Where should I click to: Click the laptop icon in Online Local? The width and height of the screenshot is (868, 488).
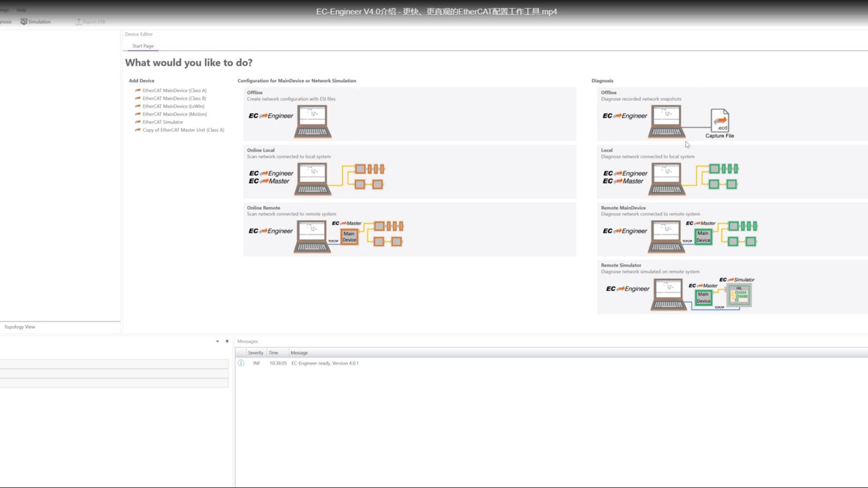(313, 179)
